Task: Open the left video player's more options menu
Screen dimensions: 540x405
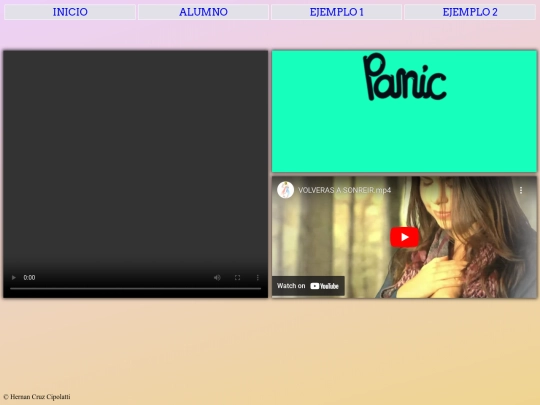Action: point(258,278)
